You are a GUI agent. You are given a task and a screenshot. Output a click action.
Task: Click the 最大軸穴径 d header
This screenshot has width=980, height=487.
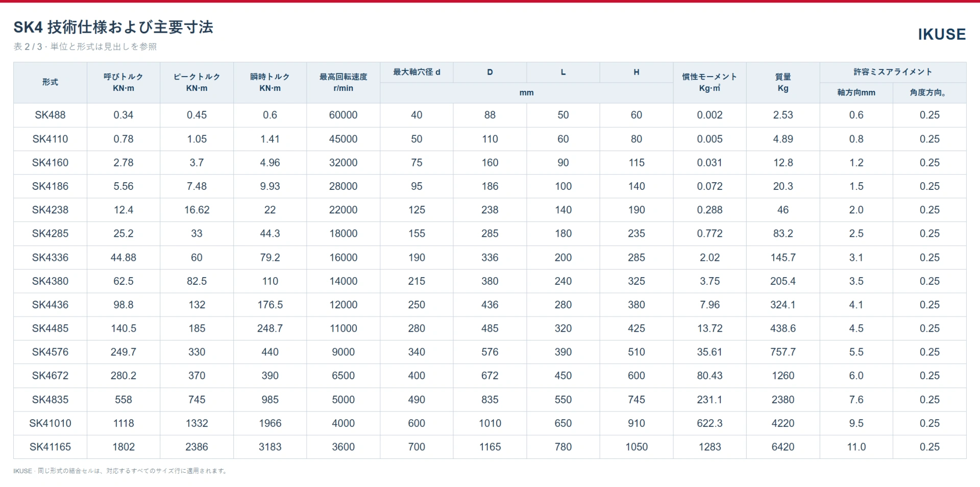coord(416,72)
